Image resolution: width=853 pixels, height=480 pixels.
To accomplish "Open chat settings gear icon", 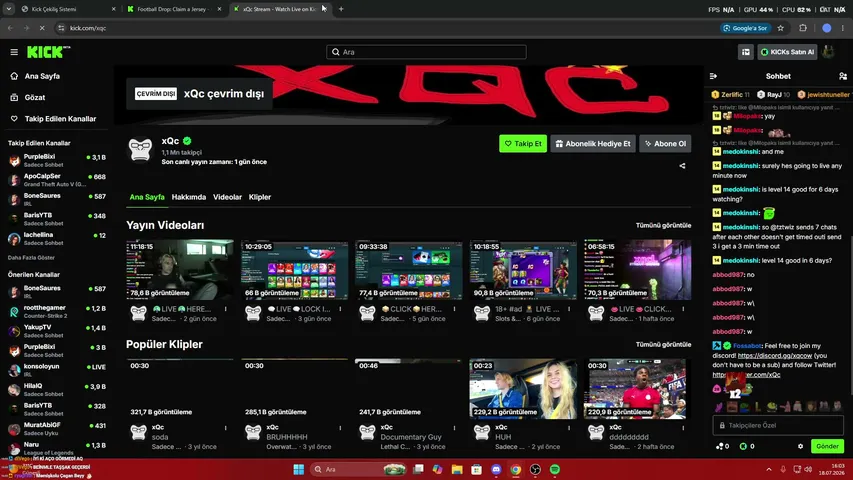I will pos(800,446).
